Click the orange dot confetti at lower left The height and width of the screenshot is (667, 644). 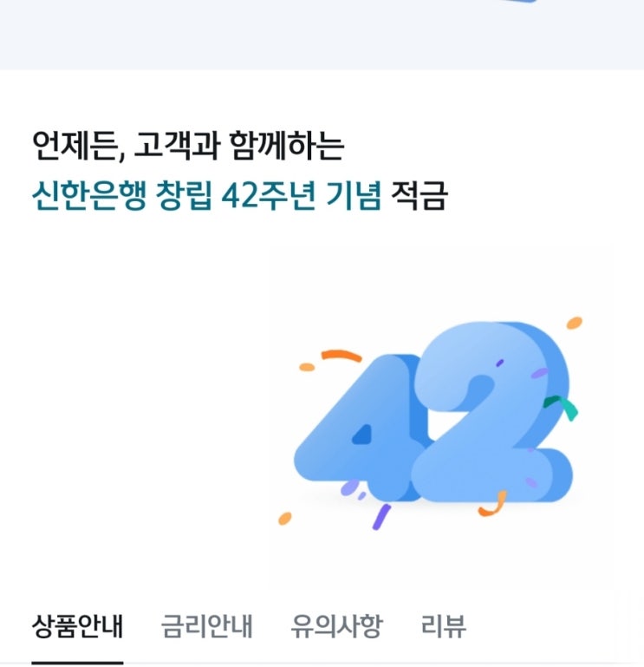tap(285, 518)
